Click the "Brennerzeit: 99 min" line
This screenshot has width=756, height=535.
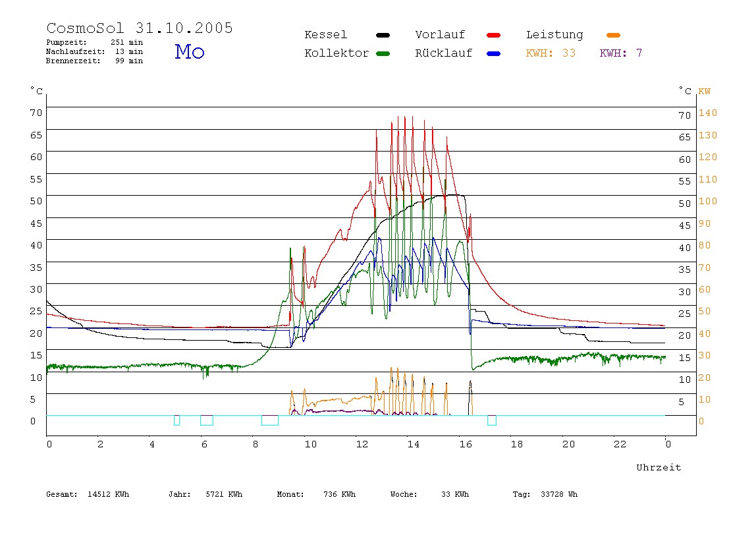click(95, 61)
